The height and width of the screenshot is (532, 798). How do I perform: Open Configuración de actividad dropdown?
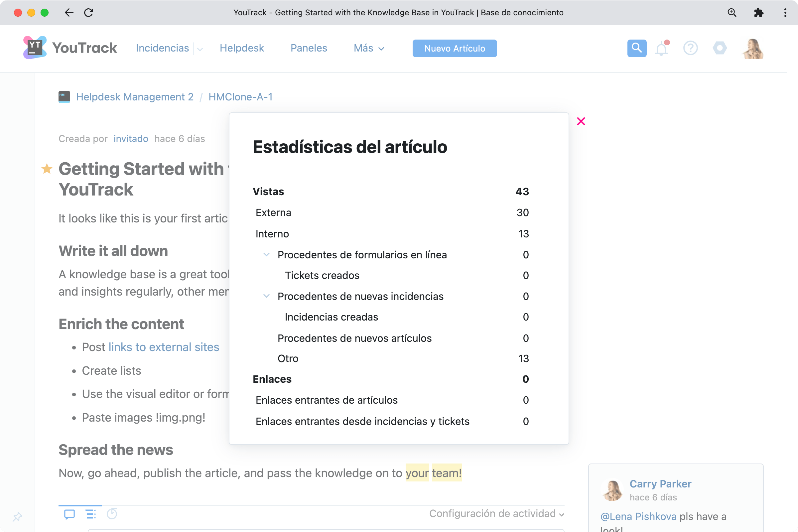click(x=496, y=514)
